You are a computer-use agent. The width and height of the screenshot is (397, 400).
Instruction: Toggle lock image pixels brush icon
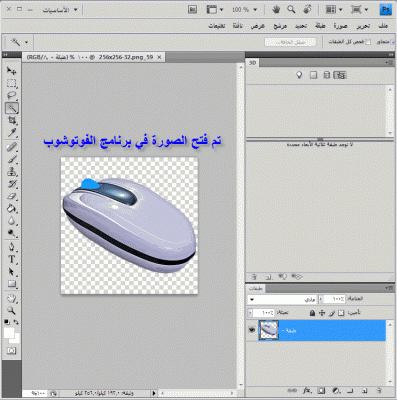[x=332, y=313]
